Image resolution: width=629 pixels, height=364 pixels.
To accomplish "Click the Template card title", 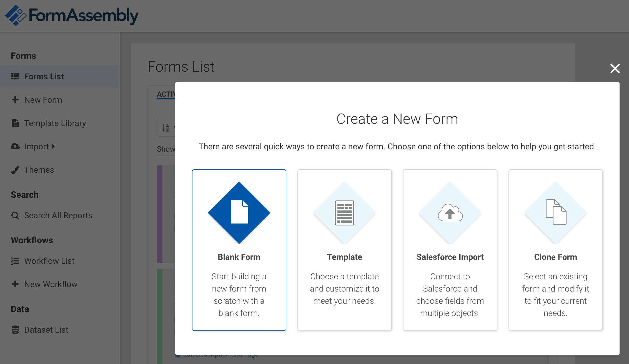I will tap(344, 257).
